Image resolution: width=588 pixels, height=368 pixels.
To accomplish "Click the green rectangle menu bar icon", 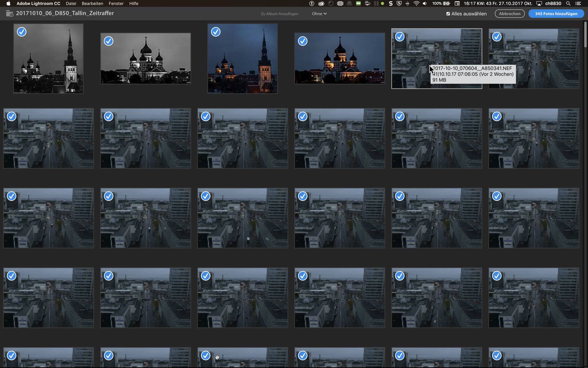I will (x=358, y=3).
